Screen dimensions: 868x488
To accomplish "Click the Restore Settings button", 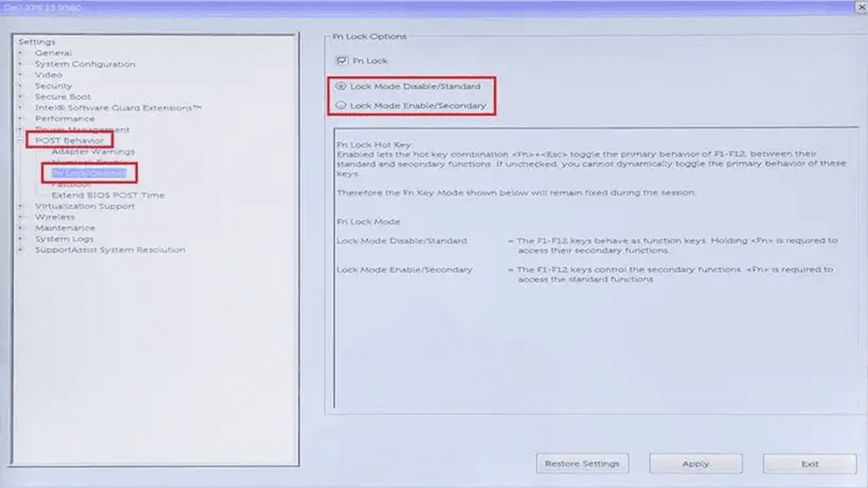I will 582,464.
